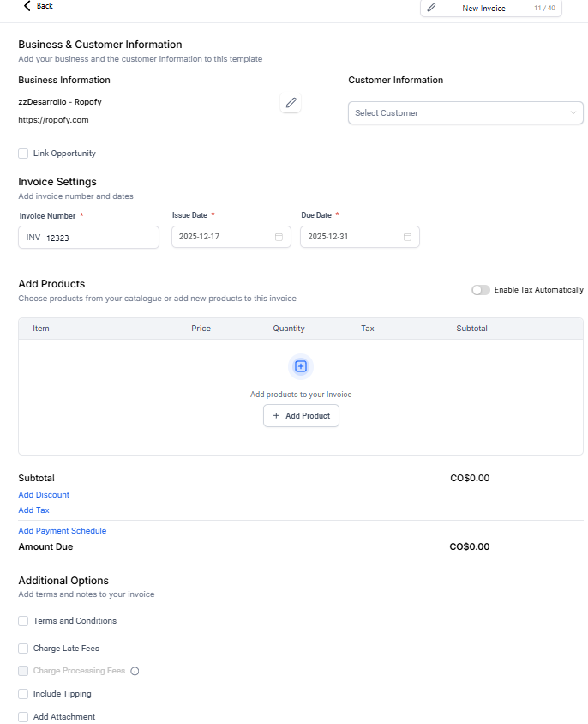
Task: Tick the Include Tipping checkbox
Action: (23, 694)
